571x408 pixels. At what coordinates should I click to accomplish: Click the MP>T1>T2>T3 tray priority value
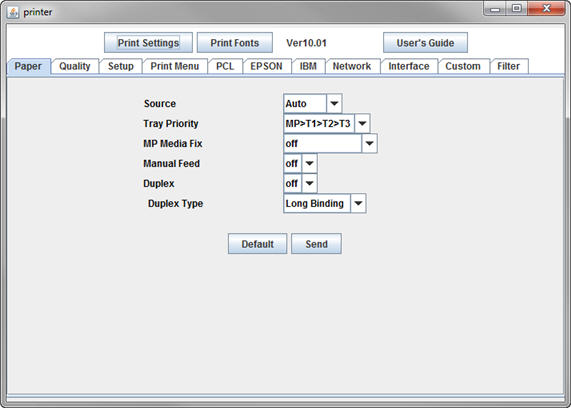click(x=319, y=123)
